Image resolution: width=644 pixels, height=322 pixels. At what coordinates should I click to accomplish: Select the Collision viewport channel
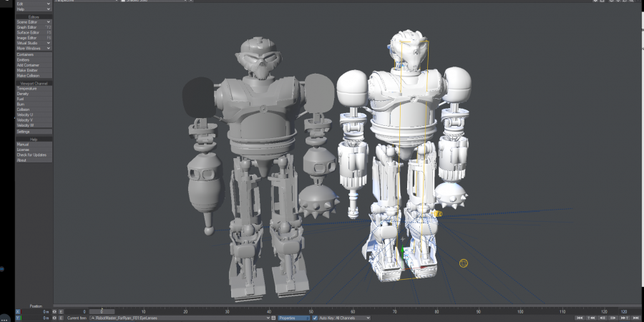coord(34,109)
